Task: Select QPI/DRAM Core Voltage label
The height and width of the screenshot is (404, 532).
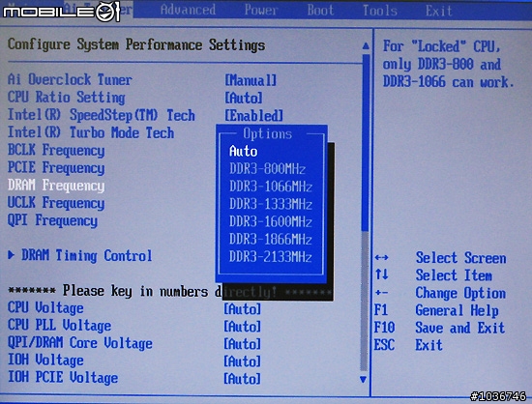Action: point(80,343)
